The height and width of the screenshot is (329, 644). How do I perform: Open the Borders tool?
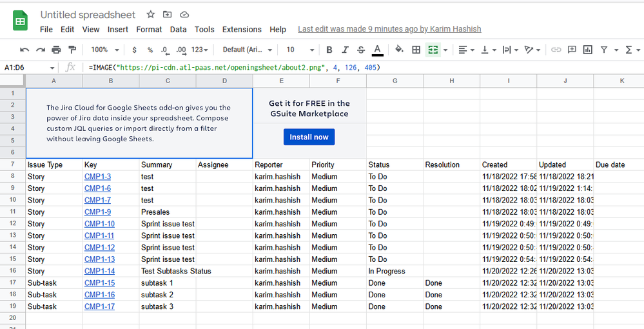[416, 50]
